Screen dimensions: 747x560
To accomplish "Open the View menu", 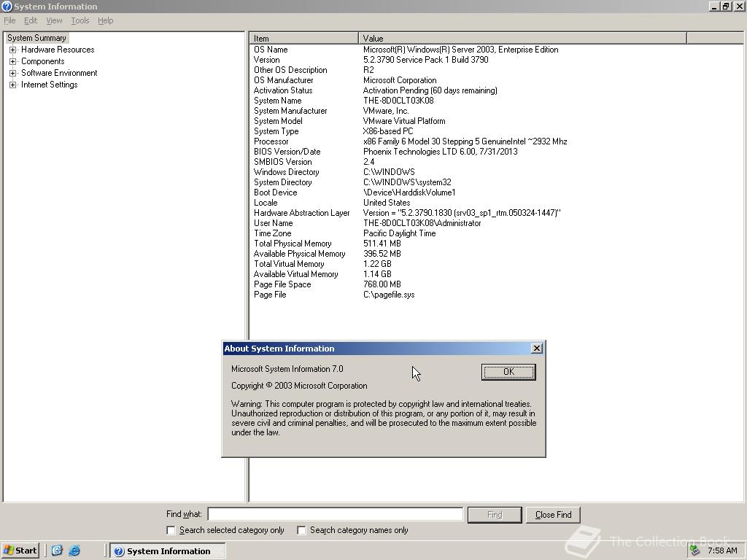I will [x=54, y=20].
